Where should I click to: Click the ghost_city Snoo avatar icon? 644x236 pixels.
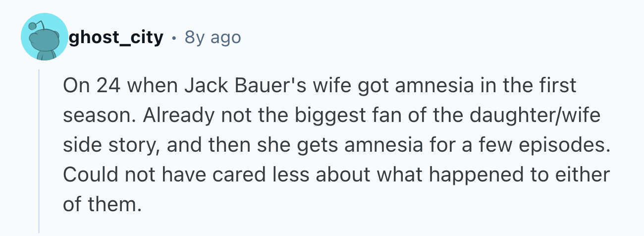pyautogui.click(x=45, y=37)
